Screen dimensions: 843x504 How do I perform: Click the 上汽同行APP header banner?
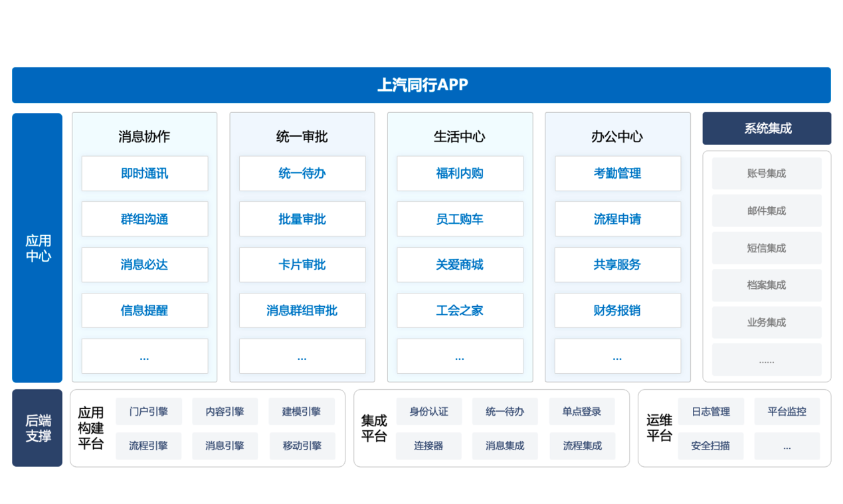coord(421,85)
